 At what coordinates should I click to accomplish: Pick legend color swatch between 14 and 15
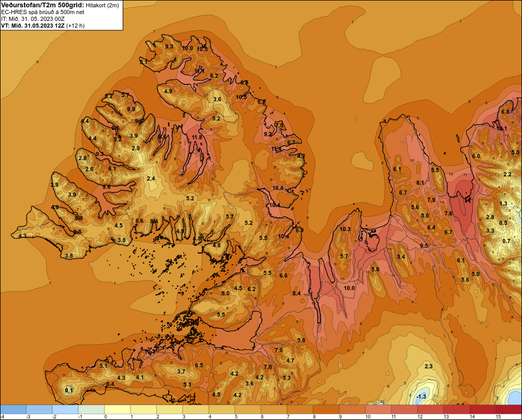pos(483,410)
